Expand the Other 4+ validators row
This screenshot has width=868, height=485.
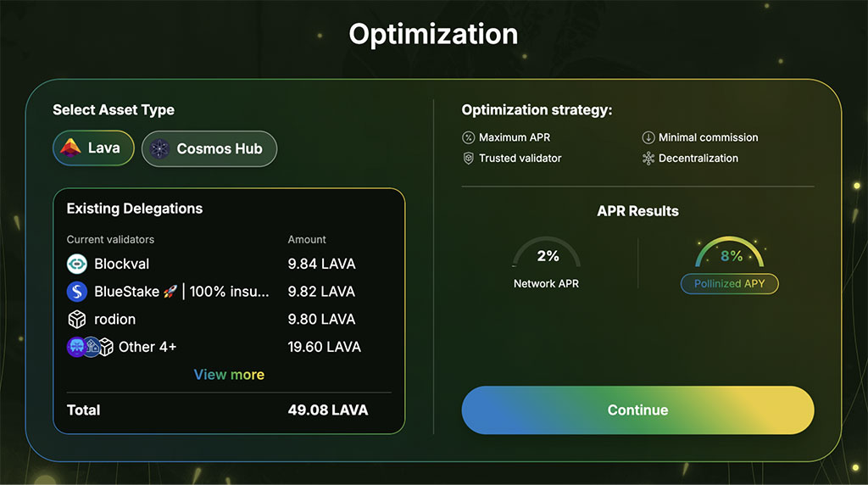(147, 347)
